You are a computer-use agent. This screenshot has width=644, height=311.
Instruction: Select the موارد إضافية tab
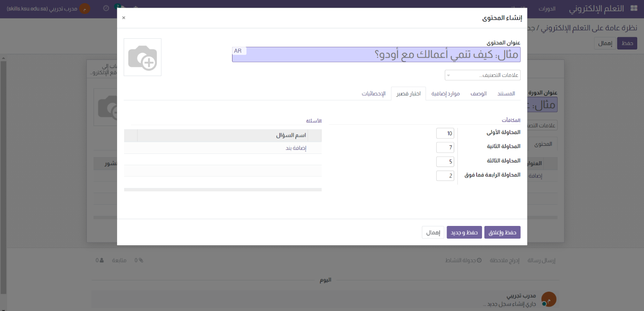[x=445, y=94]
